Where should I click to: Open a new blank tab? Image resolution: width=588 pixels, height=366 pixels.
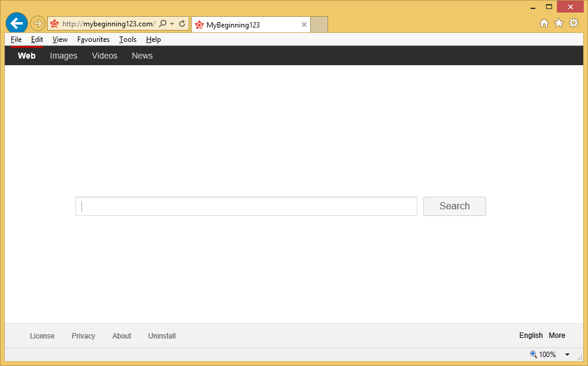pyautogui.click(x=319, y=25)
